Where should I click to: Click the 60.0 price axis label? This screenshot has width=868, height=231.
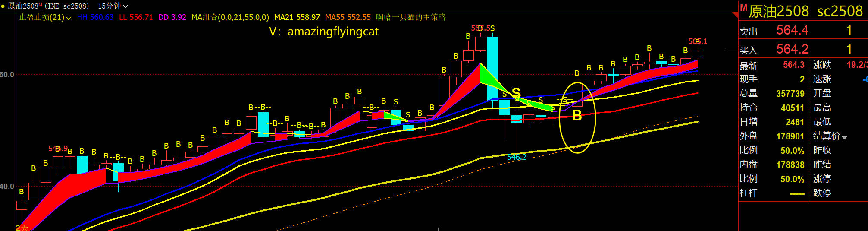[7, 75]
